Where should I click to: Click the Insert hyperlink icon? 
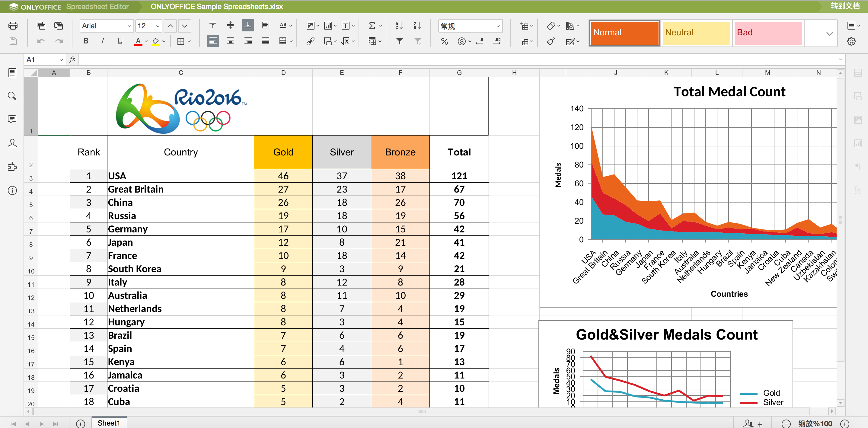pos(310,41)
